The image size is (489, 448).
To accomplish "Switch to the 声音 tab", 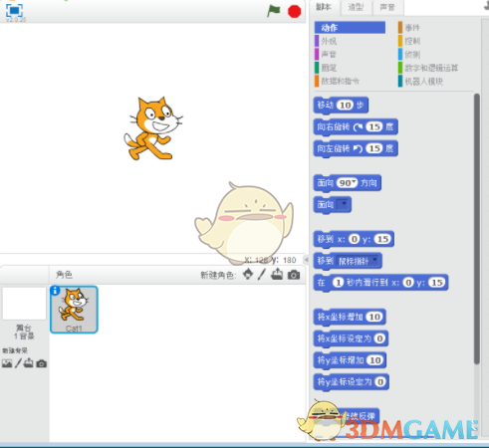I will (387, 7).
